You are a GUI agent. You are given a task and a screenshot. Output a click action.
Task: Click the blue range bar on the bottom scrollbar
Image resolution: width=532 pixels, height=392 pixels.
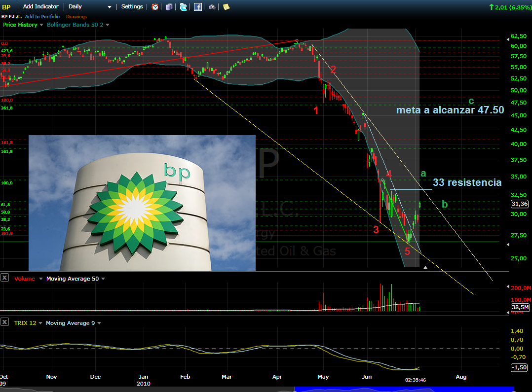click(x=405, y=389)
